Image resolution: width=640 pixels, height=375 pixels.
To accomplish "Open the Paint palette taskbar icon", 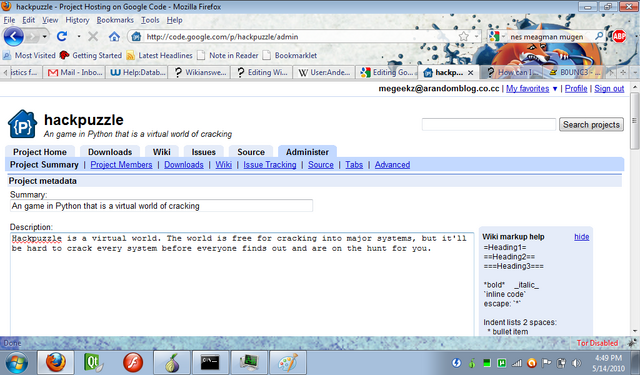I will point(288,362).
